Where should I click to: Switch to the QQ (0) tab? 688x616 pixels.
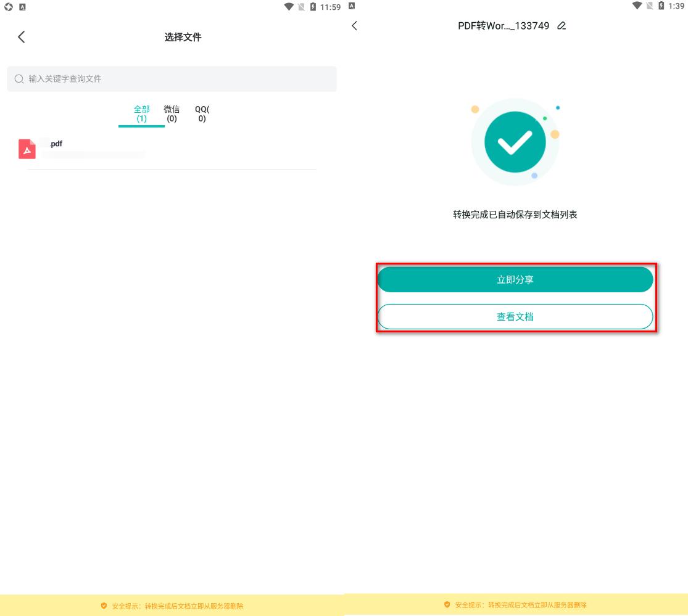[x=202, y=114]
